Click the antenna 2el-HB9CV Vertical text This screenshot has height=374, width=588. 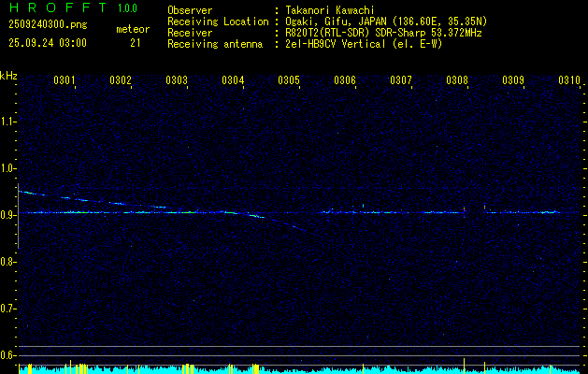(365, 44)
